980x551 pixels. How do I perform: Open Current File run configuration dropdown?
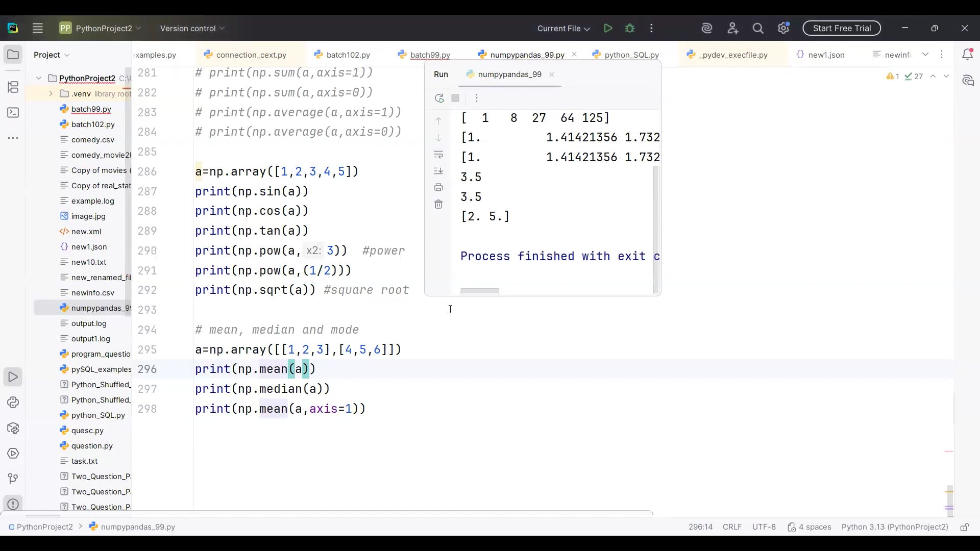[x=563, y=29]
